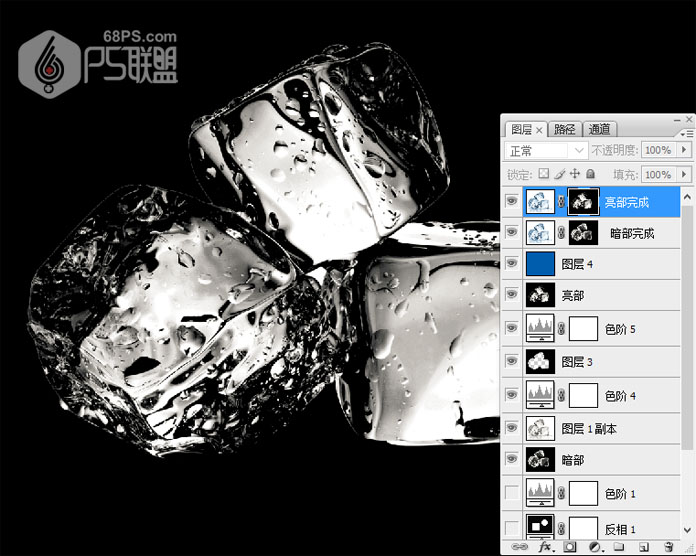Viewport: 696px width, 556px height.
Task: Click the opacity 100% value field
Action: [658, 150]
